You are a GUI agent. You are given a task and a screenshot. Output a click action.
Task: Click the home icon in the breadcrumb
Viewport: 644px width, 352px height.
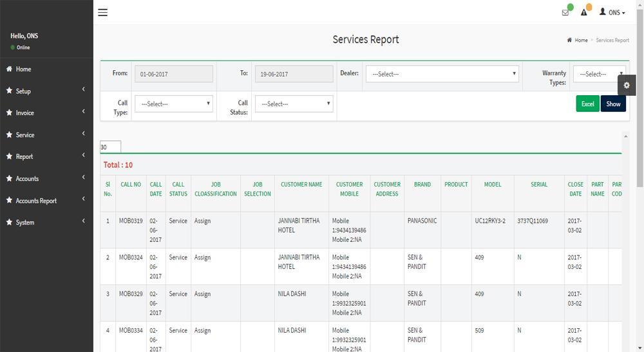569,40
